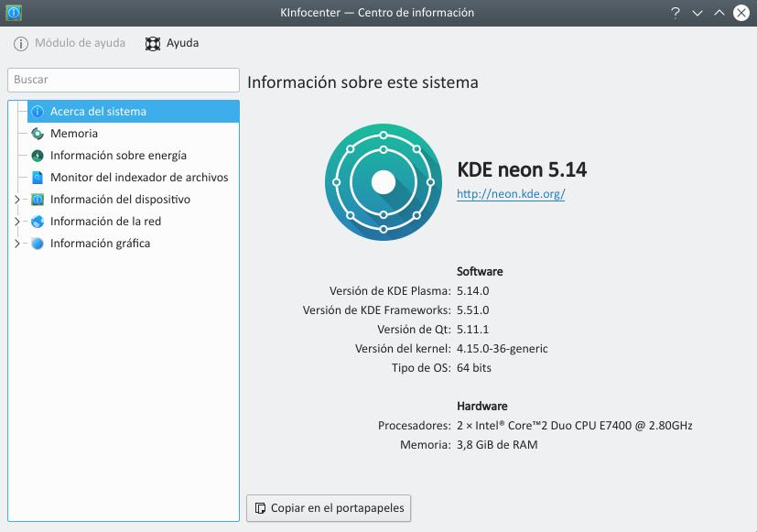Open Ayuda via the lifebuoy icon
Screen dimensions: 757x532
(x=153, y=43)
